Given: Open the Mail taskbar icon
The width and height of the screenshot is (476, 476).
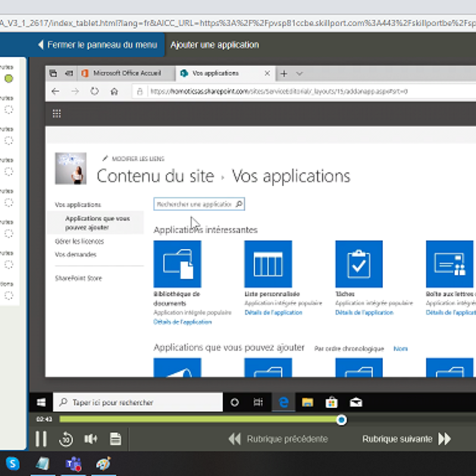Looking at the screenshot, I should pyautogui.click(x=356, y=403).
